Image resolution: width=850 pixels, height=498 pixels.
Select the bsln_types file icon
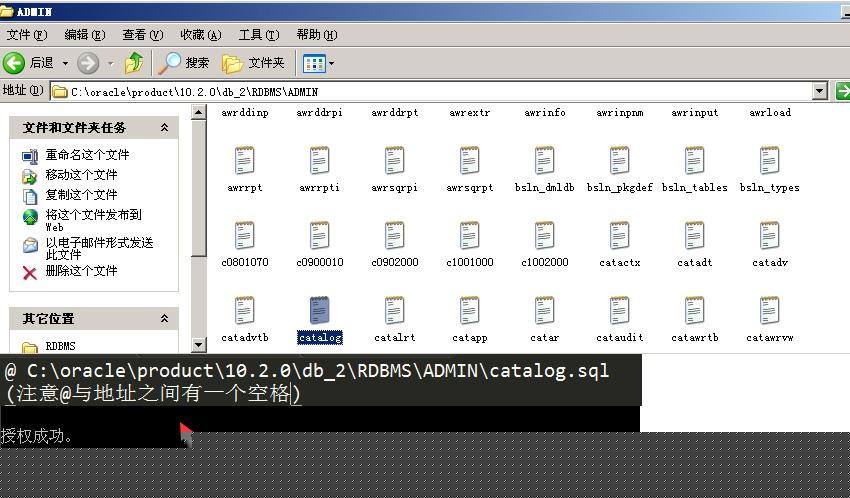tap(769, 160)
